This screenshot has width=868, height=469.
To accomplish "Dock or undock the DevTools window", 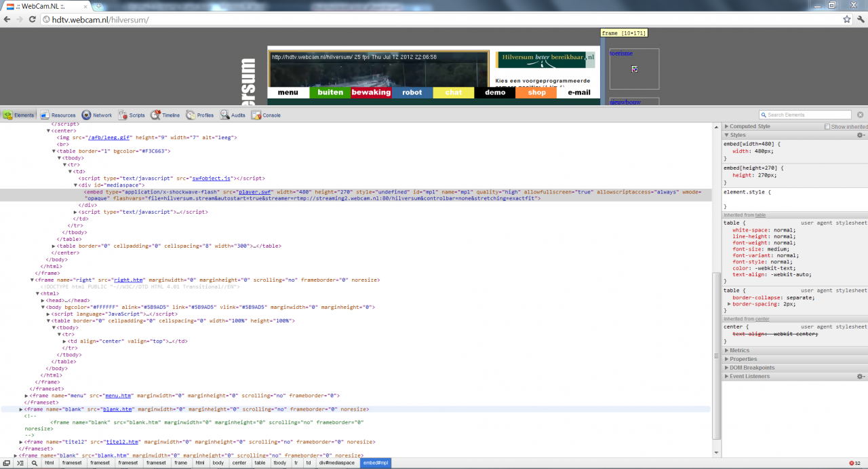I will point(6,463).
